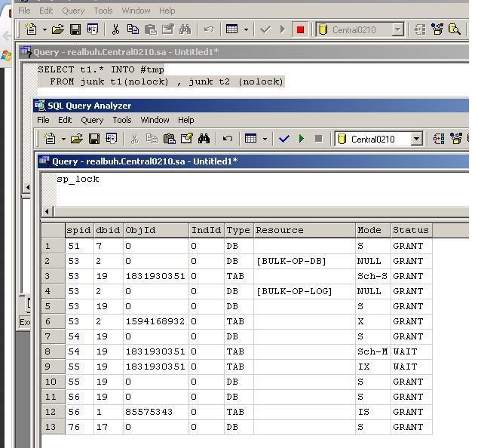Expand the New Query dropdown arrow in inner toolbar
478x448 pixels.
coord(63,139)
